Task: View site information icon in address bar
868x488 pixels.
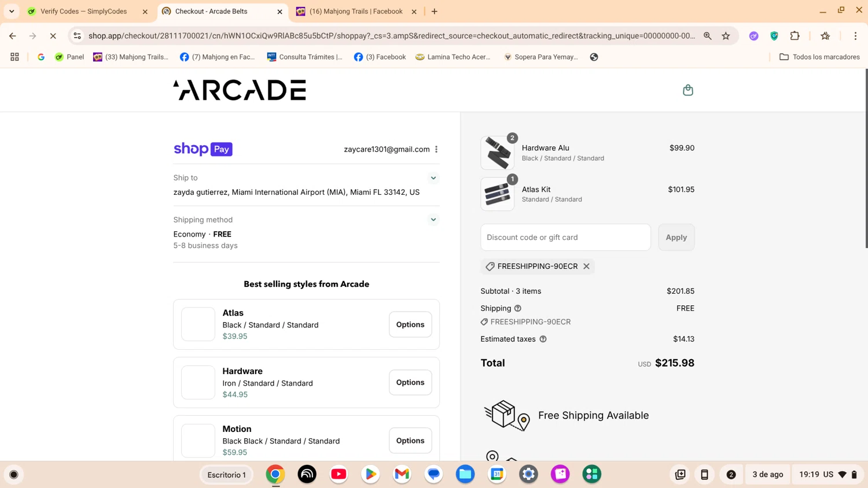Action: point(77,36)
